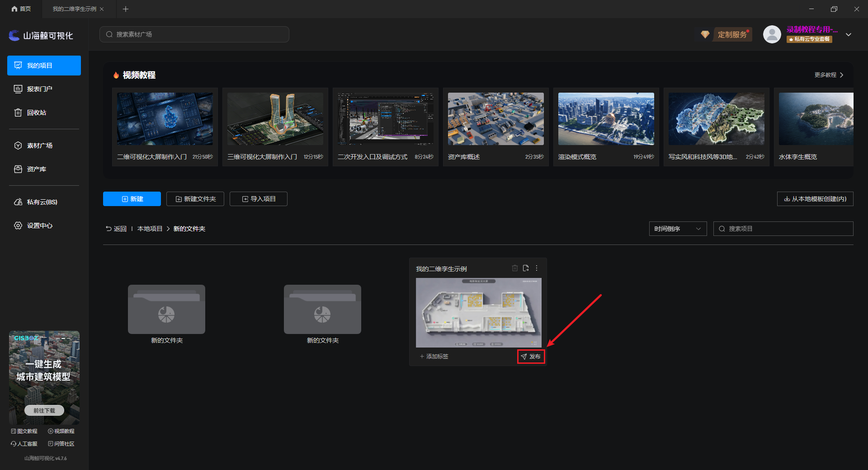
Task: Click 返回 back link
Action: pyautogui.click(x=116, y=229)
